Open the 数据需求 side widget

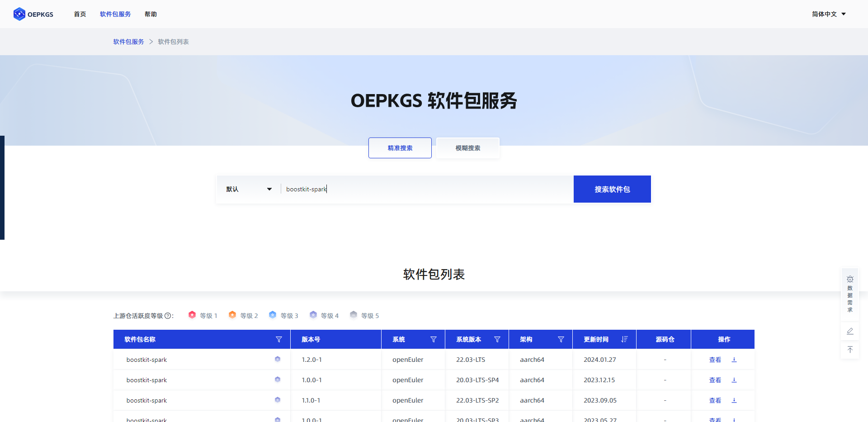[850, 294]
